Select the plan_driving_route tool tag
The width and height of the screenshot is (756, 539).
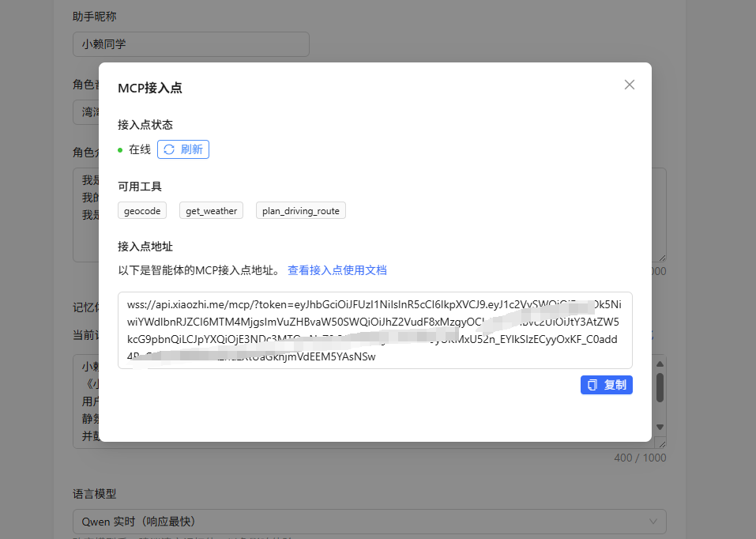point(300,211)
